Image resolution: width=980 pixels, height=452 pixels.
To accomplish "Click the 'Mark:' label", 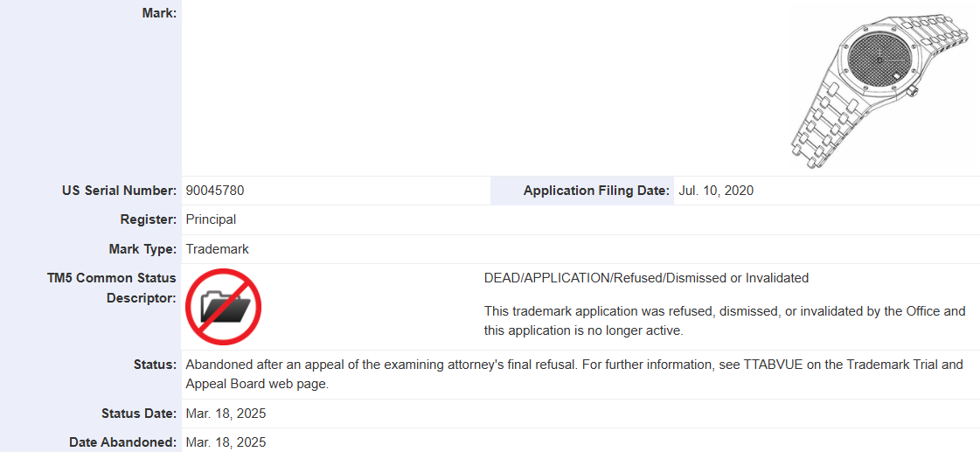I will pos(159,12).
